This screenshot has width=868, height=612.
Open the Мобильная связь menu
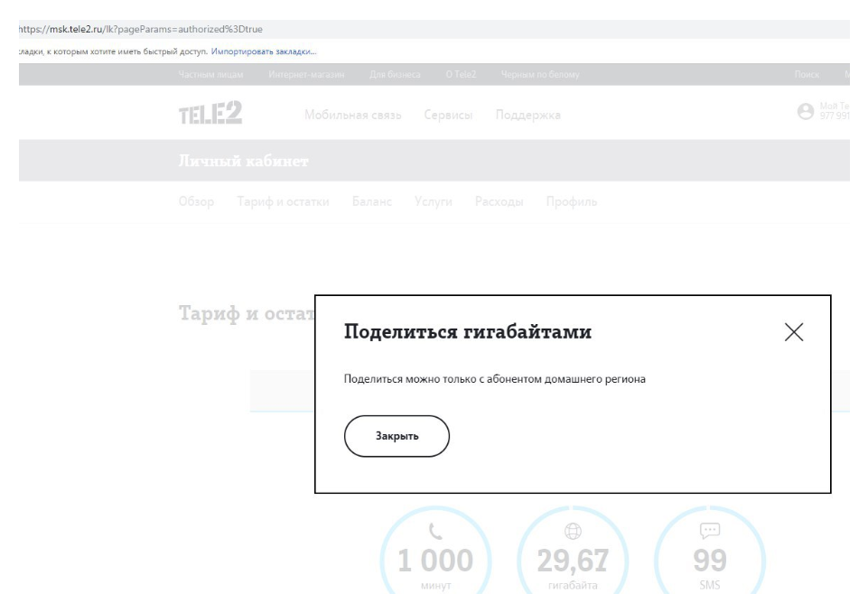tap(353, 116)
